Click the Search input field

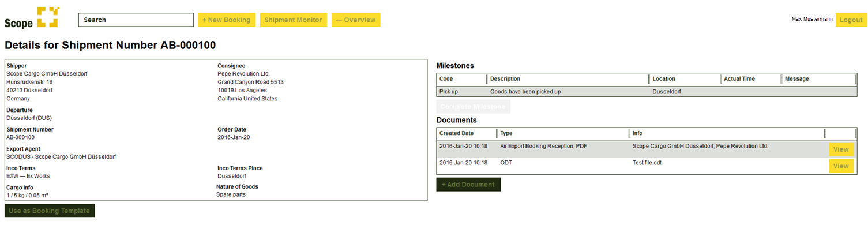click(x=136, y=20)
